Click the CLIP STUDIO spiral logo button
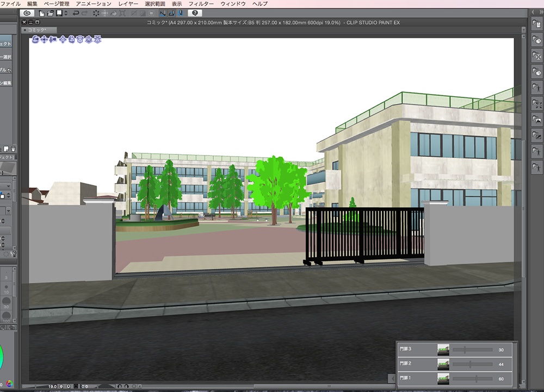 point(27,13)
